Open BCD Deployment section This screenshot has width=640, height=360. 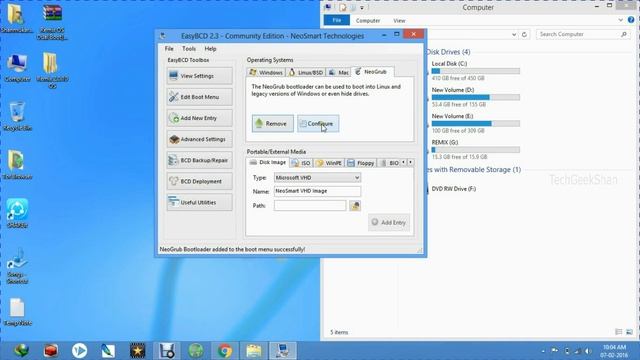click(x=200, y=182)
